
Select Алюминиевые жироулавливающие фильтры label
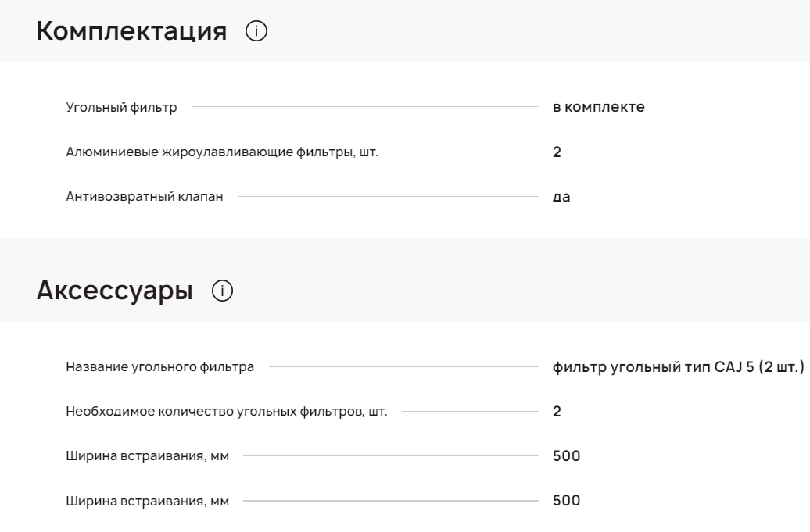point(222,152)
